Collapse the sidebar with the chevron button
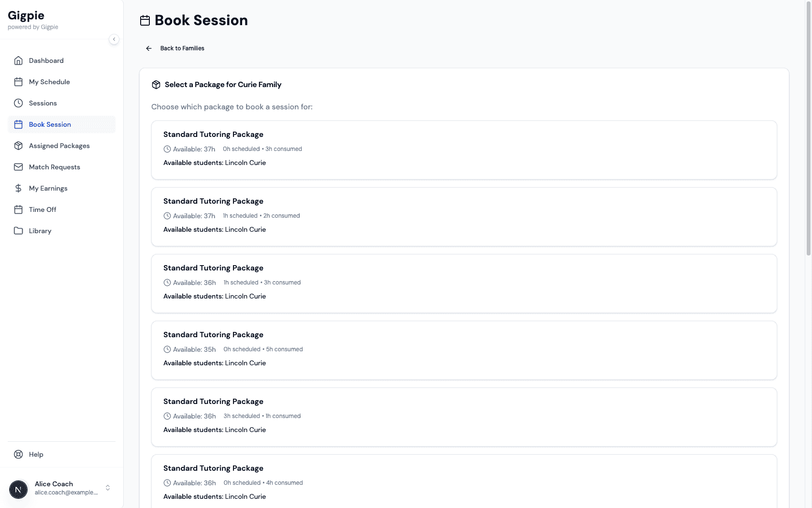 coord(114,39)
